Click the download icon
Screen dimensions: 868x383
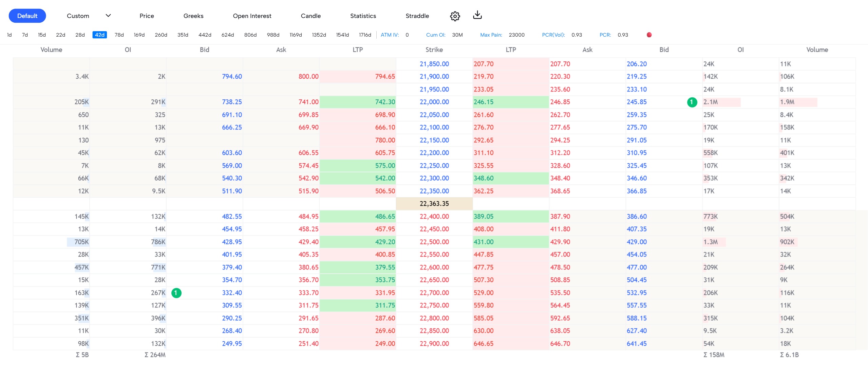477,15
